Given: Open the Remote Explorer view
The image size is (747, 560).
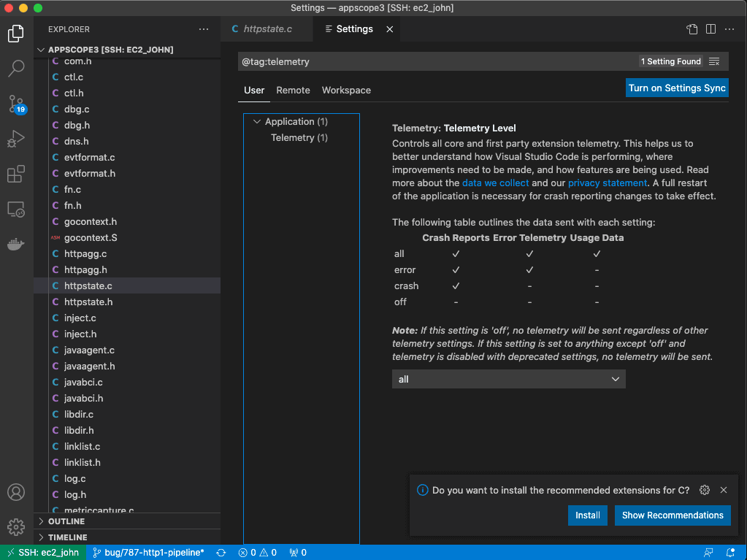Looking at the screenshot, I should point(16,210).
